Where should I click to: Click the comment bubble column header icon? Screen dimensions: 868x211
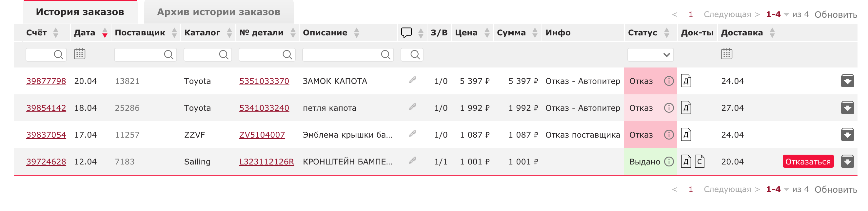click(x=406, y=33)
